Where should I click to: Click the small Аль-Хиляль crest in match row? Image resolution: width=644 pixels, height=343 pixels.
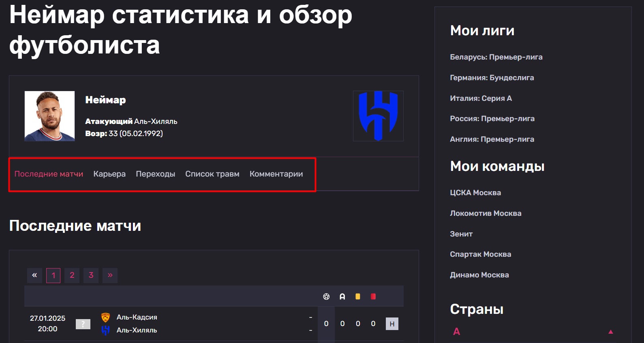[x=105, y=330]
